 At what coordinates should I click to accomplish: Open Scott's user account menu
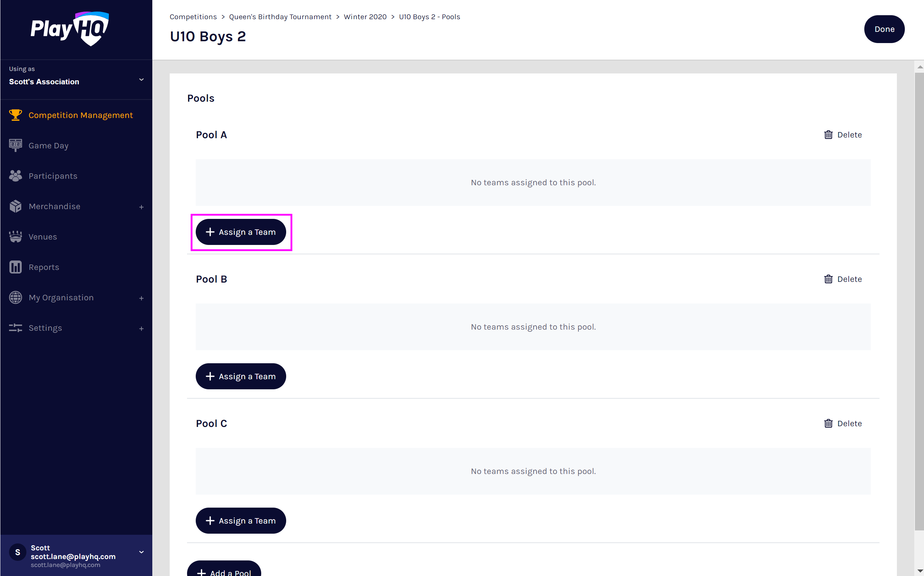tap(141, 552)
